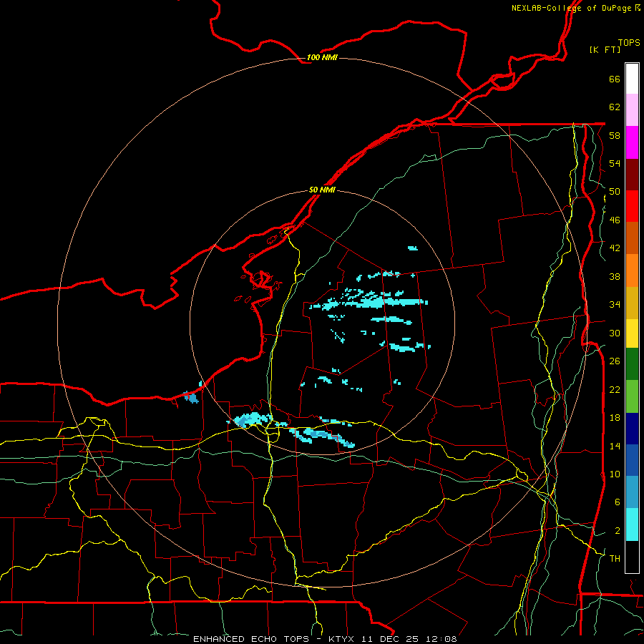Click the ENHANCED ECHO TOPS caption text
The width and height of the screenshot is (644, 644).
250,639
